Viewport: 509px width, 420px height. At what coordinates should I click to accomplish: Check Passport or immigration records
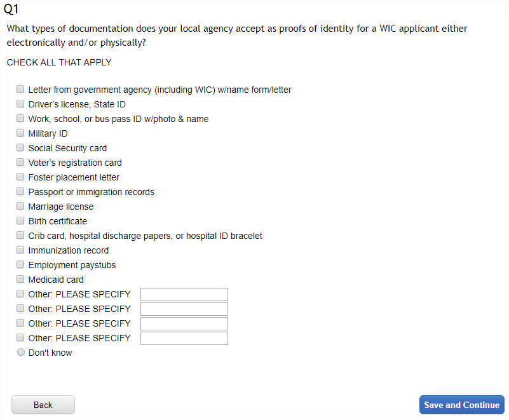[20, 192]
